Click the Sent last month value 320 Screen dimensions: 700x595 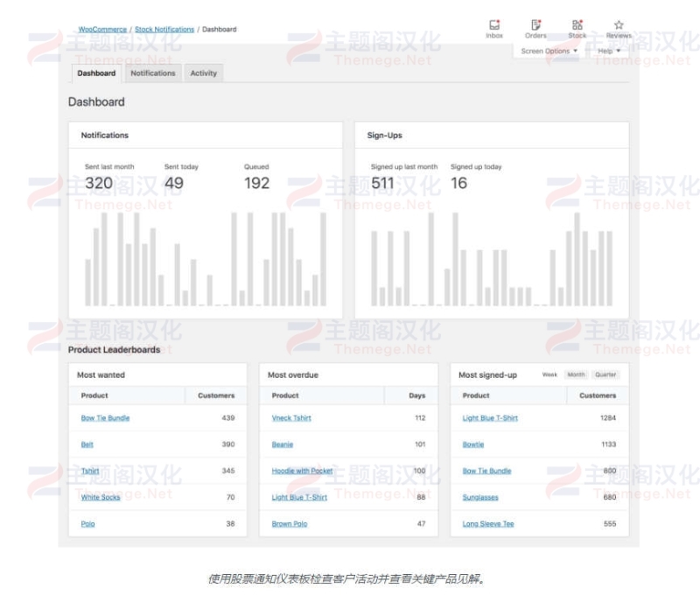coord(99,183)
